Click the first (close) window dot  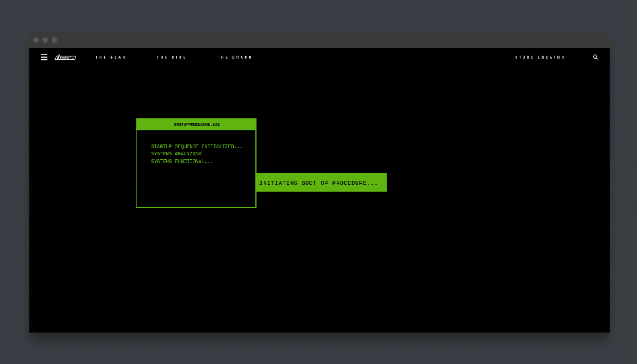click(36, 40)
